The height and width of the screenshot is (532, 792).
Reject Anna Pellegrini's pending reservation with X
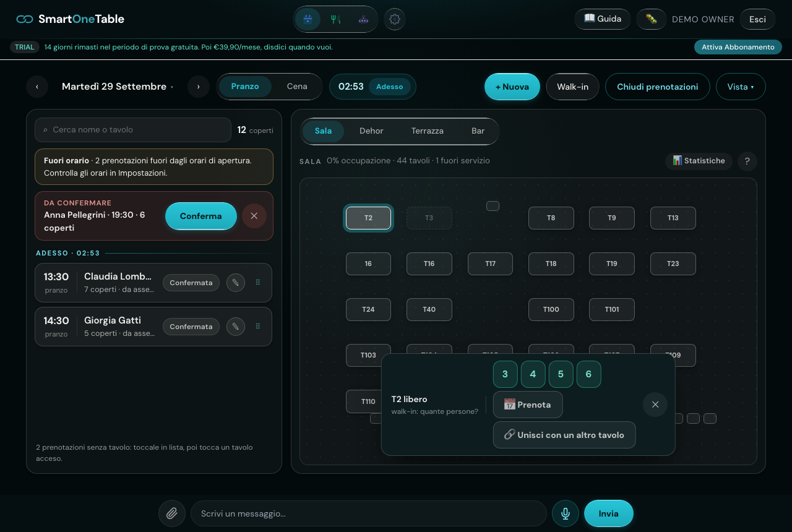[254, 216]
